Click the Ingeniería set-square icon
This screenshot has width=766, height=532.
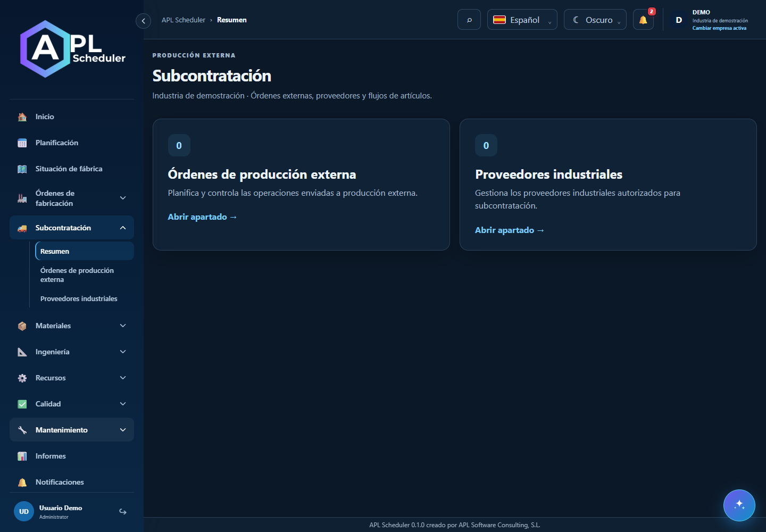22,352
